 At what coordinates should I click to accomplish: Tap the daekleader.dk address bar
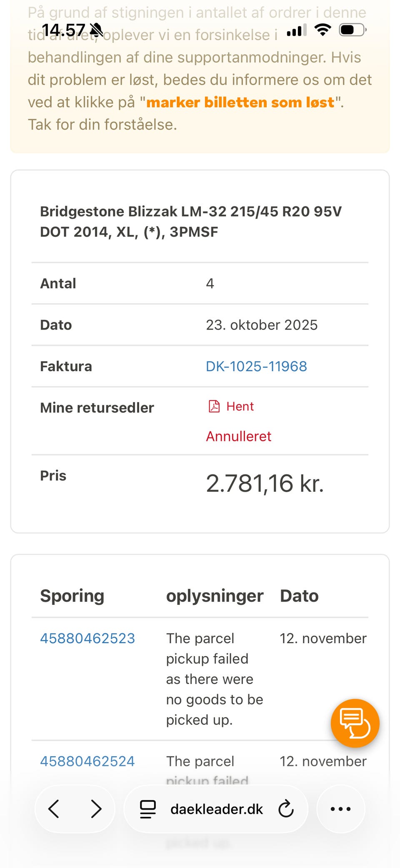pos(216,809)
